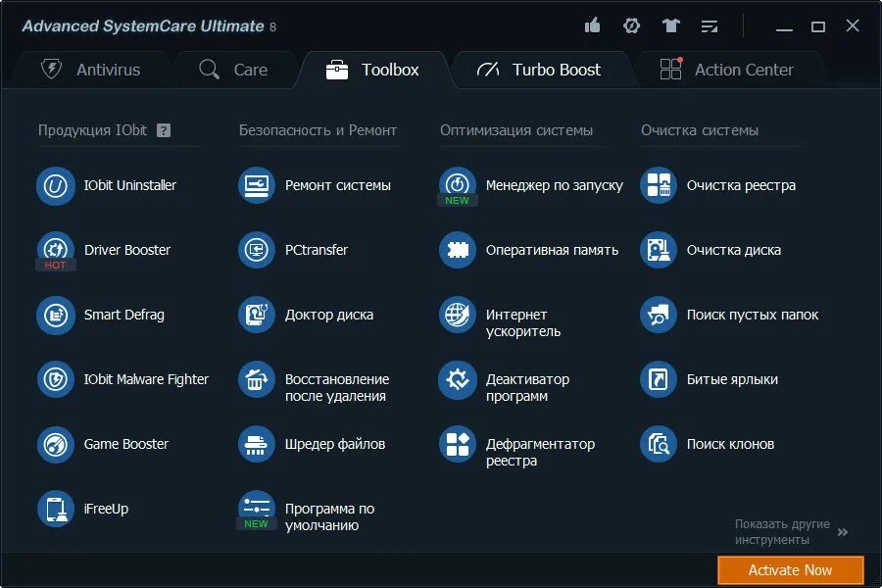Click the PCtransfer label
This screenshot has width=882, height=588.
coord(317,251)
